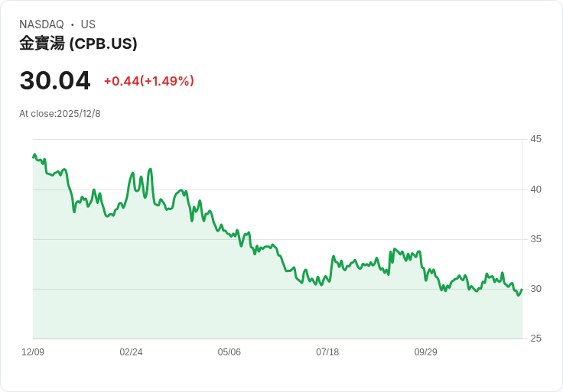Viewport: 563px width, 392px height.
Task: Select the stock title 金寶湯 (CPB.US)
Action: click(78, 44)
